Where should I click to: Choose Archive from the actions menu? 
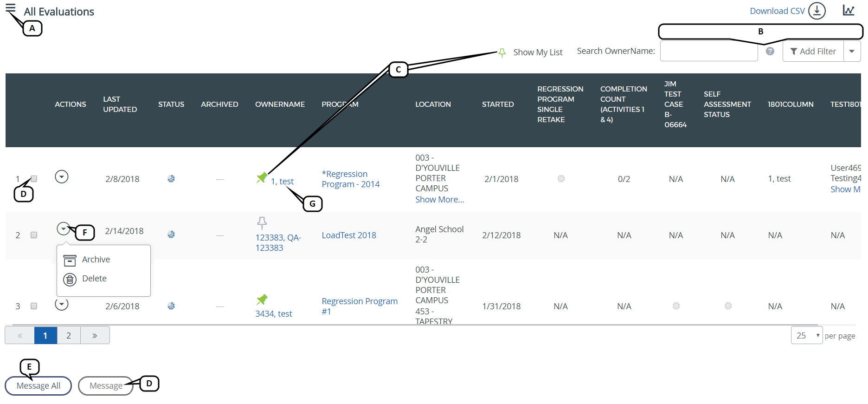point(96,260)
